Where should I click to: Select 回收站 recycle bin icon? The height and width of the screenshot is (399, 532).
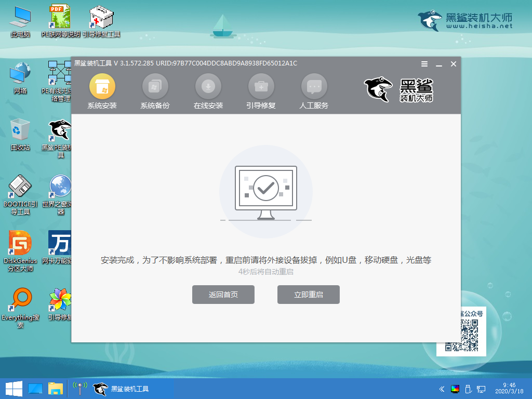[x=20, y=135]
